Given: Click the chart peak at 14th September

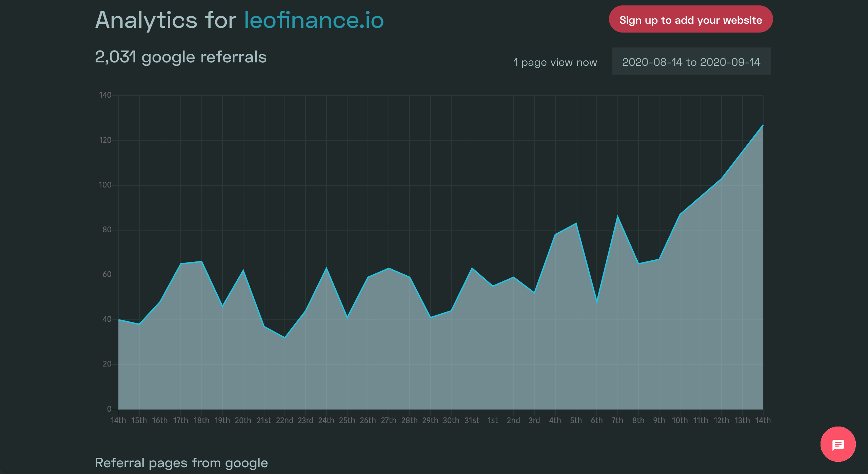Looking at the screenshot, I should [763, 125].
